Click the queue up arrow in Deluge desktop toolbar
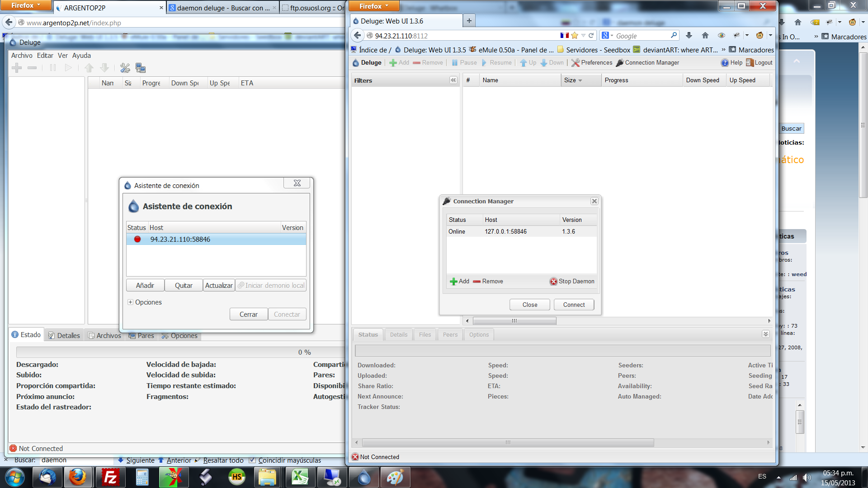The height and width of the screenshot is (488, 868). [x=89, y=68]
